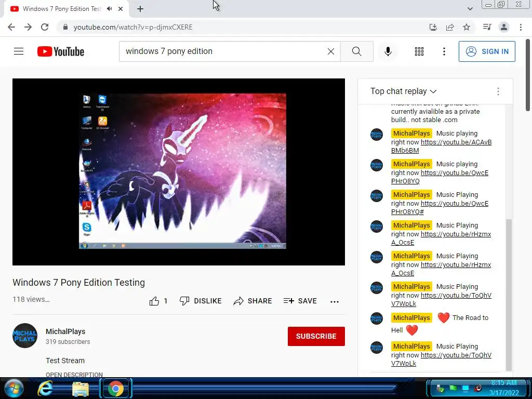Search with your voice microphone
This screenshot has width=532, height=399.
(388, 51)
